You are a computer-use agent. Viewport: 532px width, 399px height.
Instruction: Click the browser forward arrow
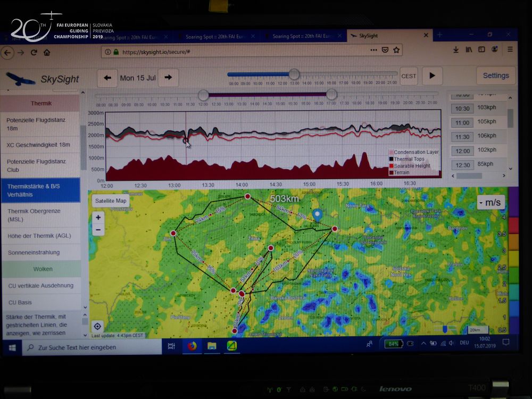coord(21,53)
